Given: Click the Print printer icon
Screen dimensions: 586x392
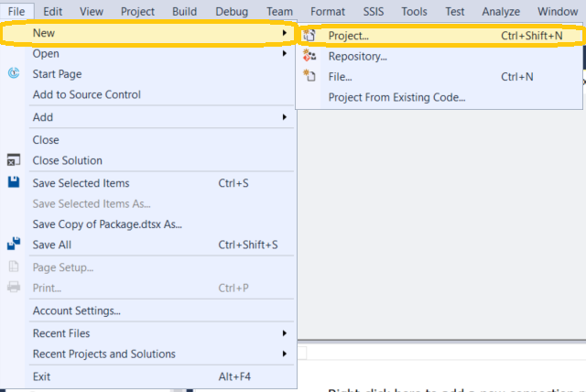Looking at the screenshot, I should coord(14,289).
